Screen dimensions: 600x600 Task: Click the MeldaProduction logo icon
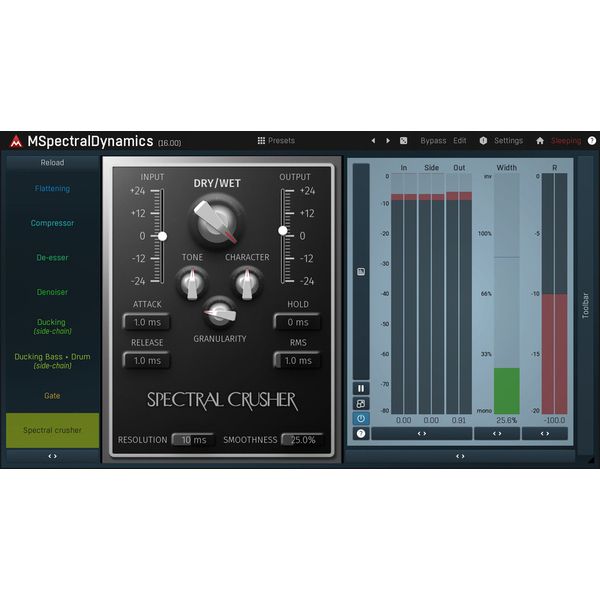tap(16, 141)
